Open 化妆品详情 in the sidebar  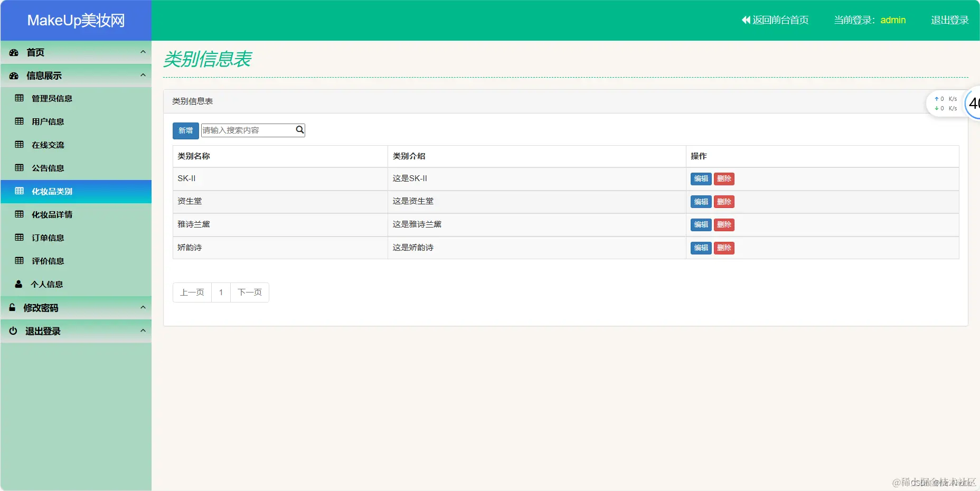[x=76, y=214]
